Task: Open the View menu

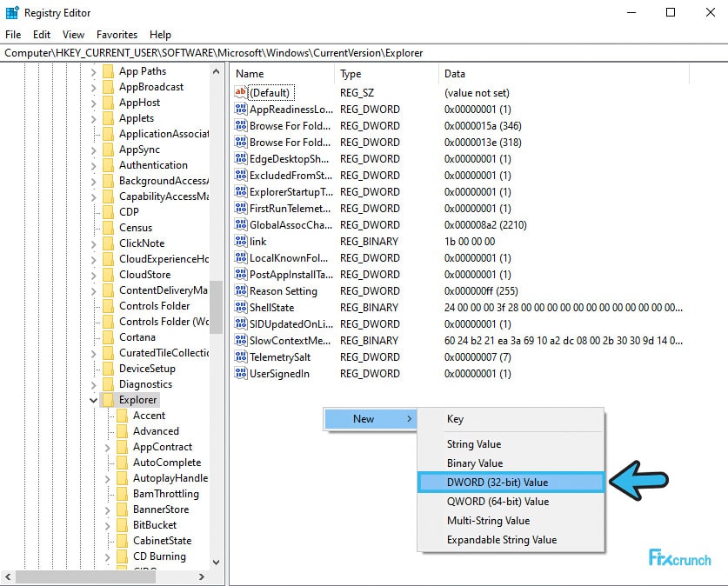Action: (x=73, y=35)
